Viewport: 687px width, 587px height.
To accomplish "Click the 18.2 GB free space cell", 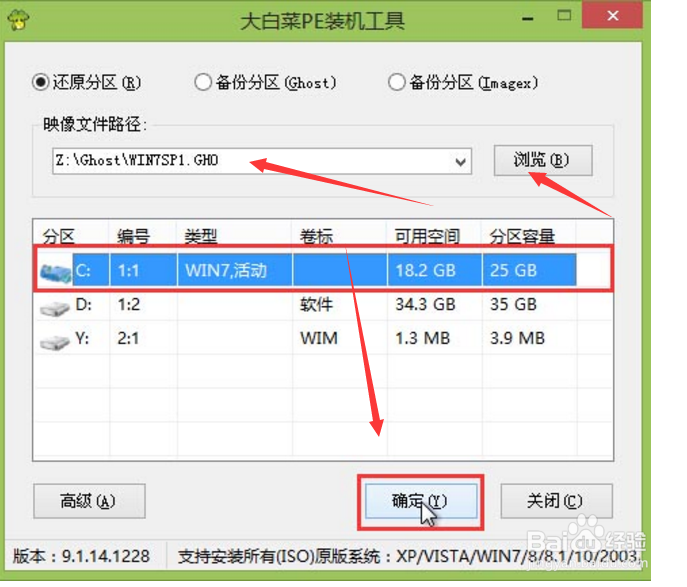I will pos(435,270).
